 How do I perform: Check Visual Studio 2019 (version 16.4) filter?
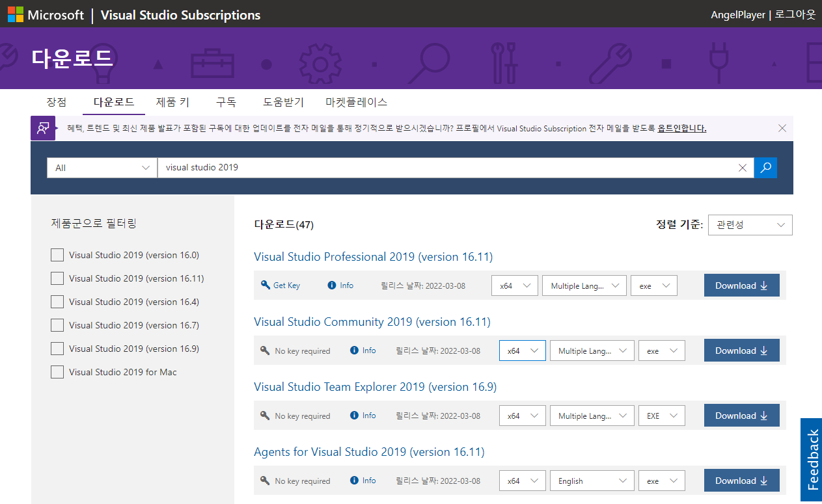[57, 302]
